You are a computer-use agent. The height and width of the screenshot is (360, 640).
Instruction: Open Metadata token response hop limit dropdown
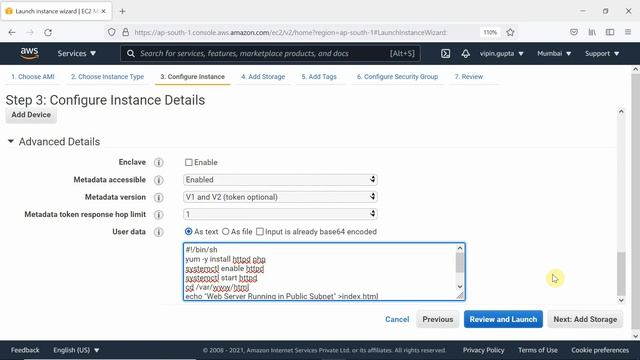coord(280,214)
